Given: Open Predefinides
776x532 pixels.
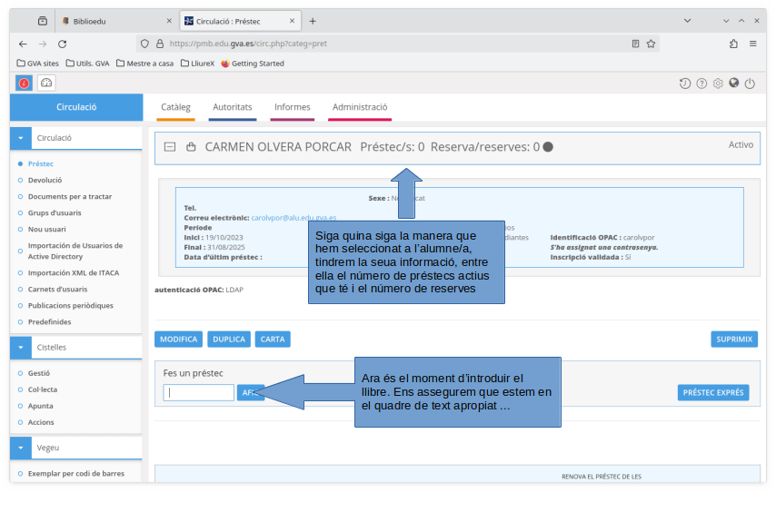Looking at the screenshot, I should (x=49, y=322).
